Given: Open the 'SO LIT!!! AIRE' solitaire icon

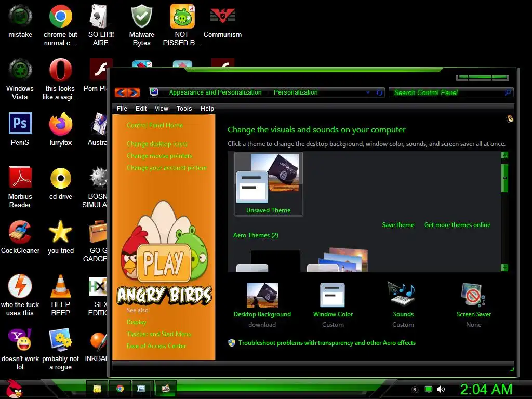Looking at the screenshot, I should (x=101, y=25).
